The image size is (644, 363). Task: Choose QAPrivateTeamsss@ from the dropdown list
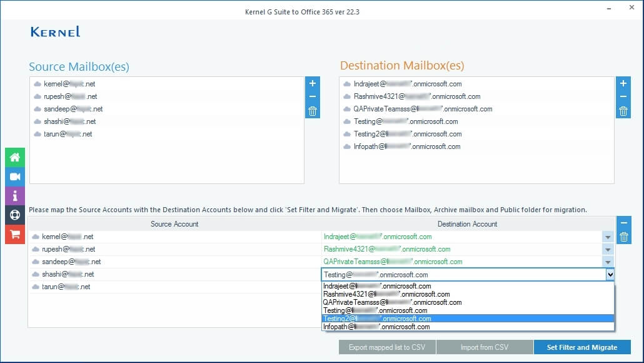(x=468, y=302)
